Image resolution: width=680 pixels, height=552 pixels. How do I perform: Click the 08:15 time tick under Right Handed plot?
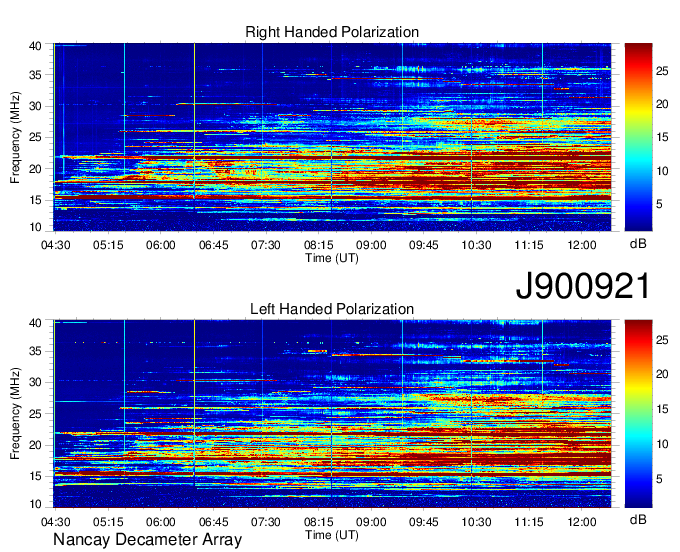(x=319, y=245)
